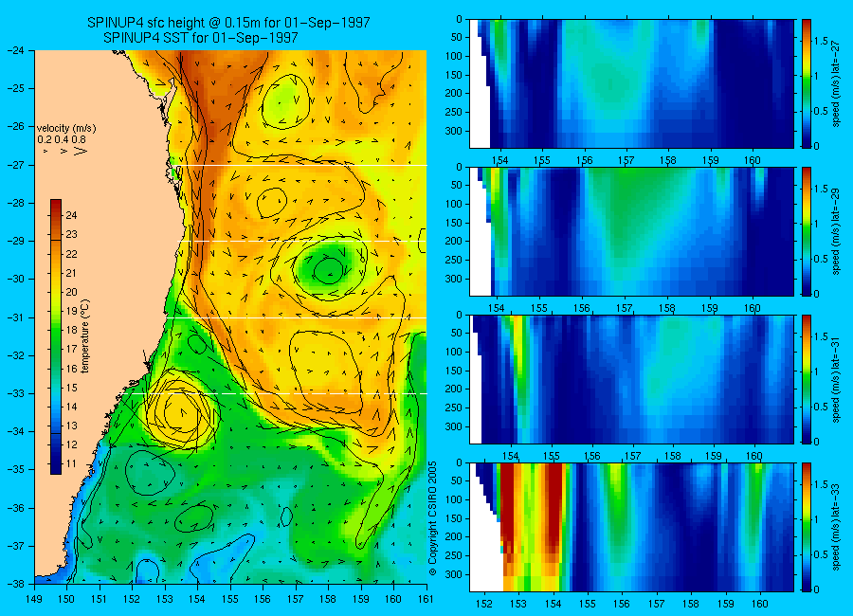Click the "149" longitude tick on the map
Image resolution: width=853 pixels, height=616 pixels.
click(34, 599)
